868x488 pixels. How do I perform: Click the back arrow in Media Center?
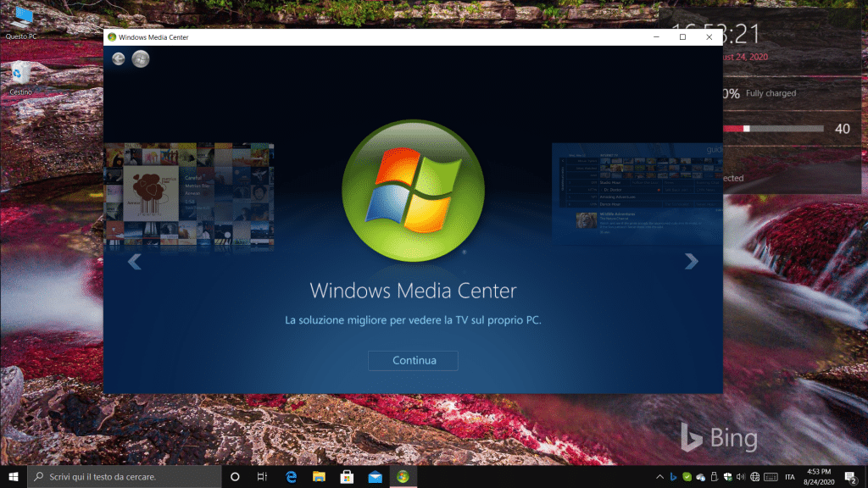coord(118,59)
